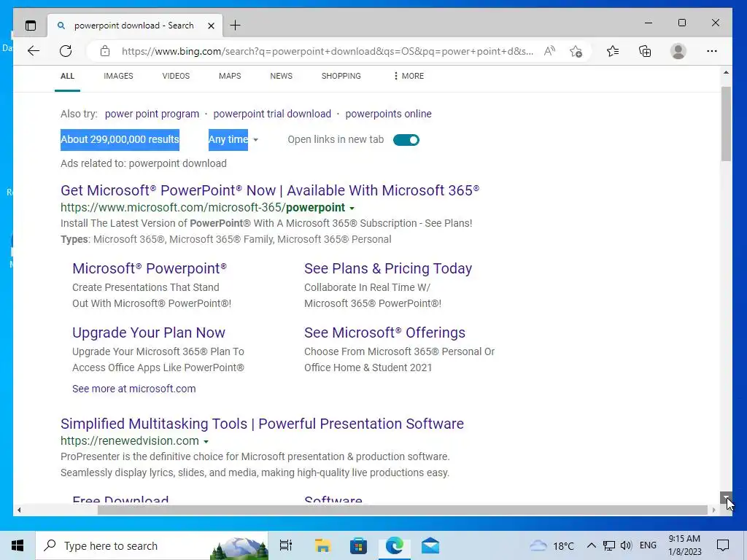Add this page to favorites
Screen dimensions: 747x560
point(576,51)
